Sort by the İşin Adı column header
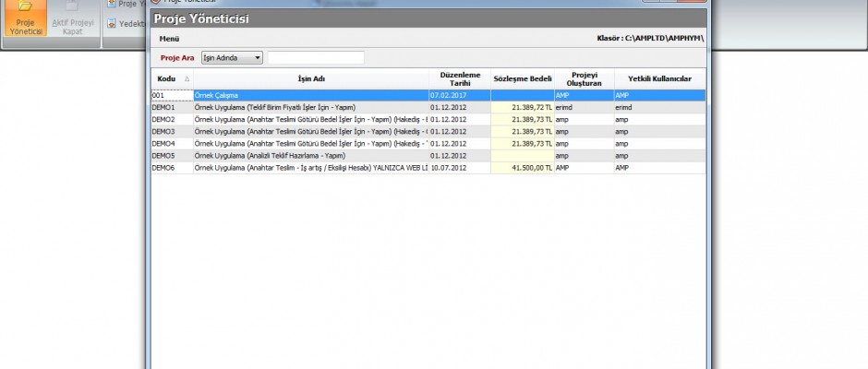868x369 pixels. 311,78
